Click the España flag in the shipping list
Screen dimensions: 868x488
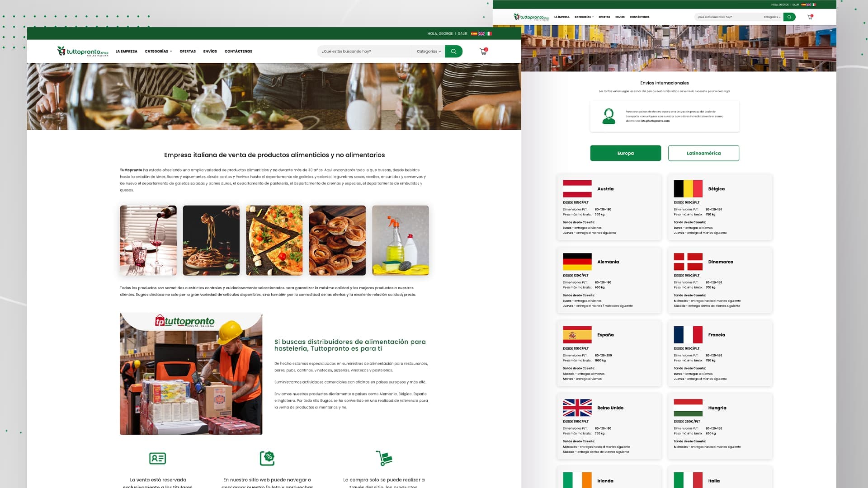(x=577, y=335)
